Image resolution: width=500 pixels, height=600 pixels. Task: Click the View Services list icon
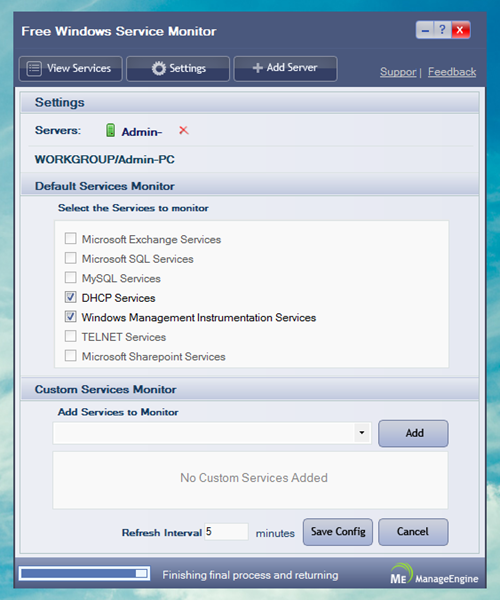pos(34,68)
